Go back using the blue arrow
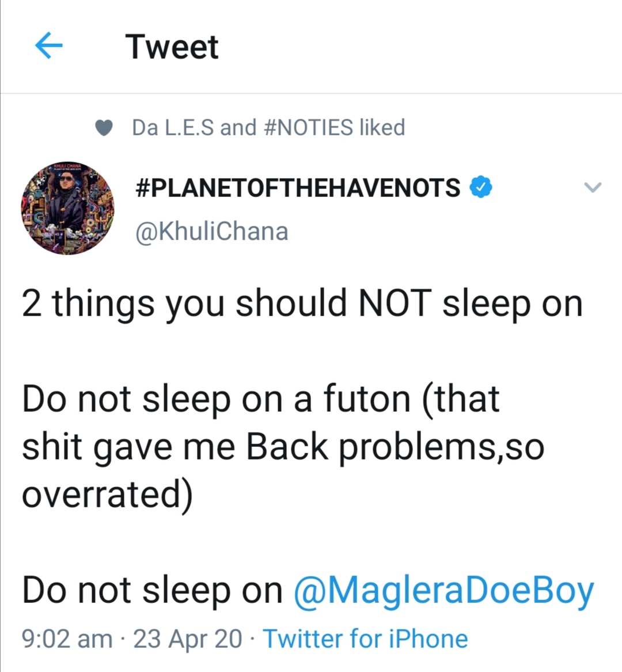 [48, 46]
